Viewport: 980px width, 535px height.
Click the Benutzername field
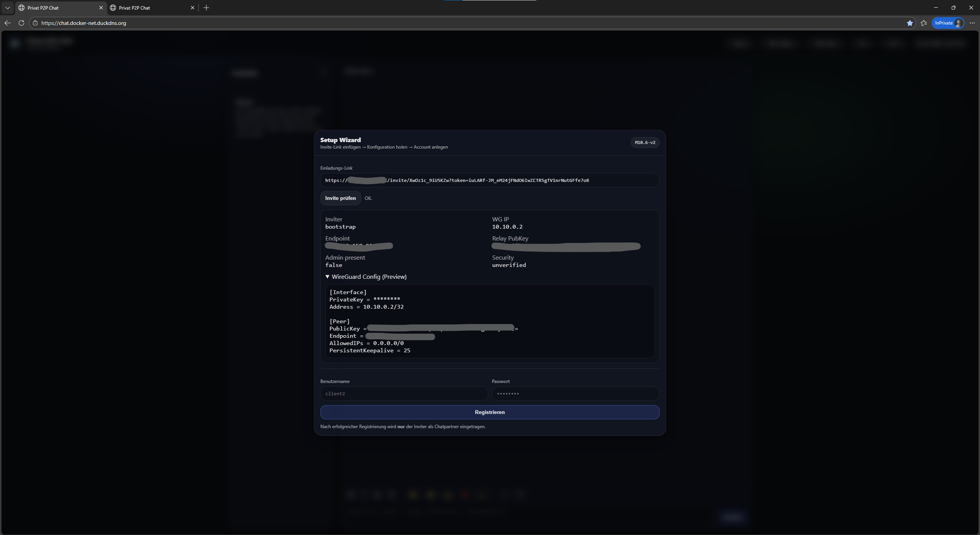(x=403, y=393)
